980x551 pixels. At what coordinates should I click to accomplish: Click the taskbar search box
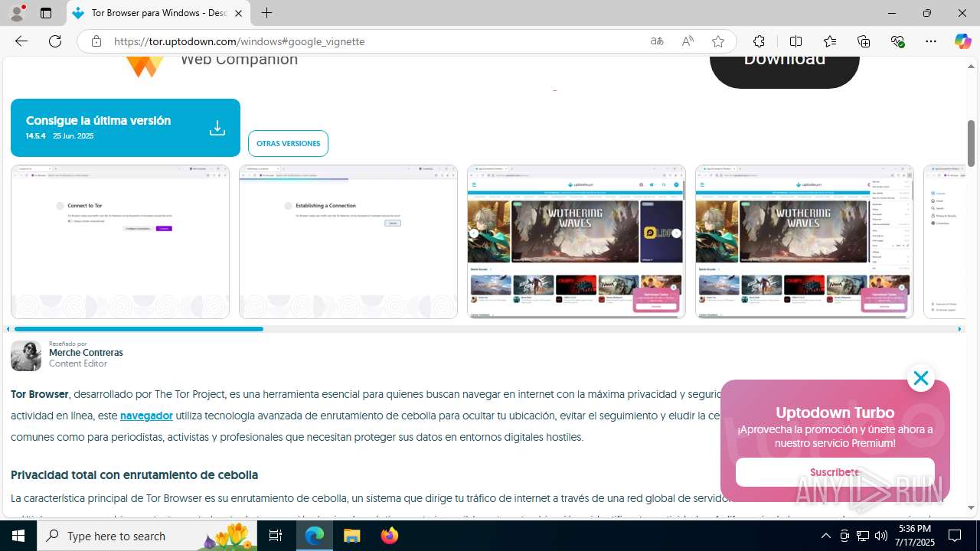[147, 536]
